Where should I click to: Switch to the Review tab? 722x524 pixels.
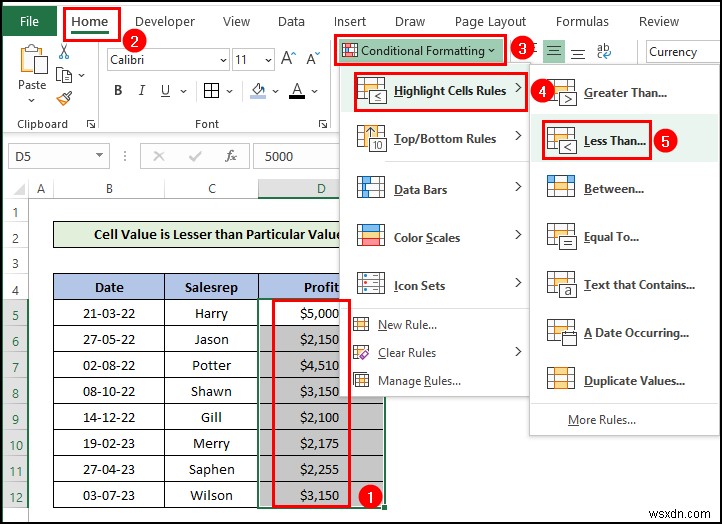[658, 22]
